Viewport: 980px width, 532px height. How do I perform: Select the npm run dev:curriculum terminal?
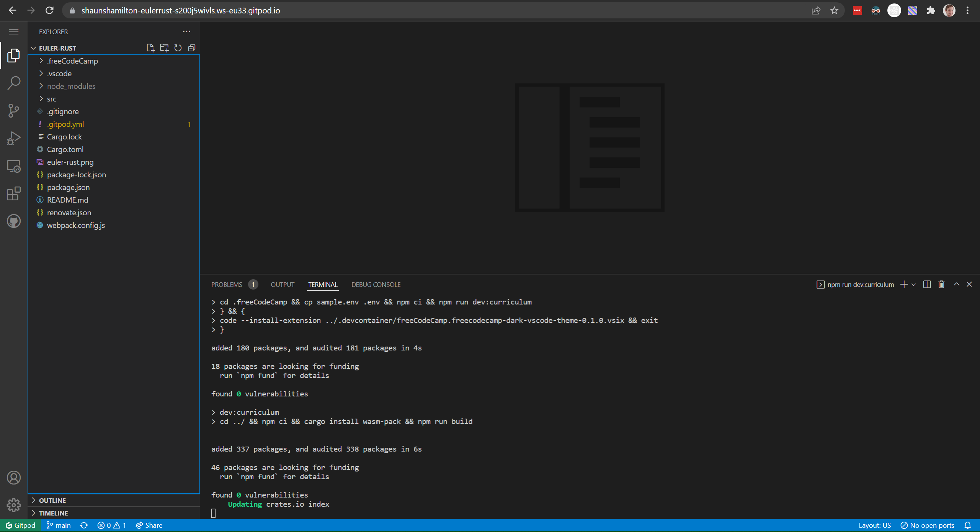tap(855, 285)
